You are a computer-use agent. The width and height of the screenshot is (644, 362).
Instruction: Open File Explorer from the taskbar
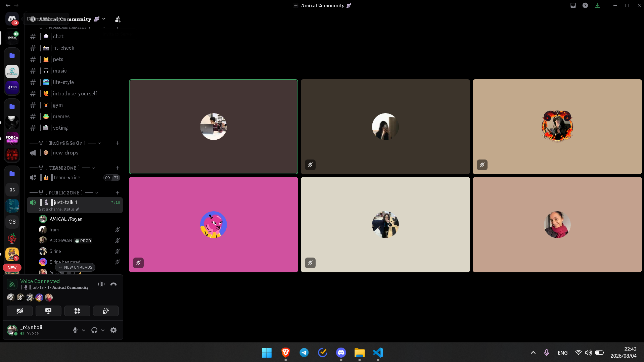[x=360, y=353]
